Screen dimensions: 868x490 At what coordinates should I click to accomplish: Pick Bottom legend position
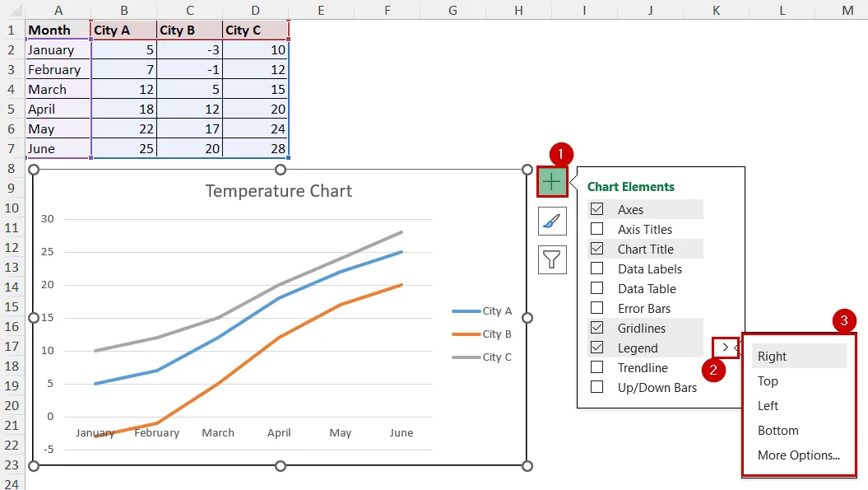click(x=799, y=430)
